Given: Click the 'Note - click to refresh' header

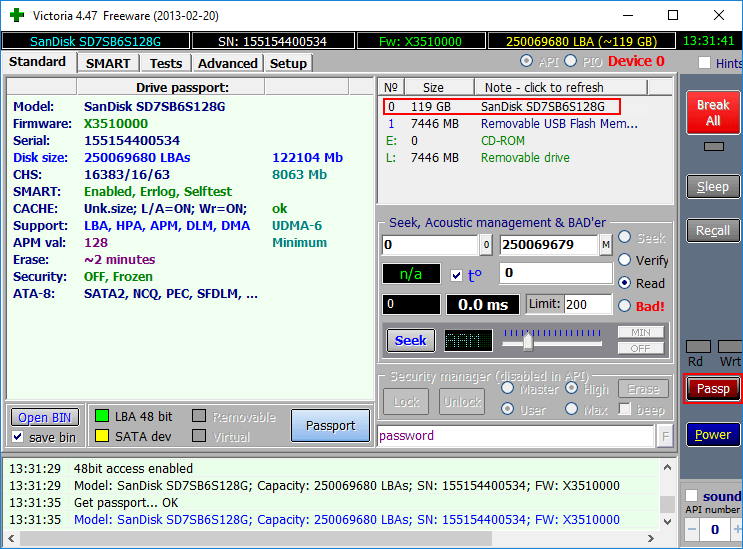Looking at the screenshot, I should (x=561, y=88).
